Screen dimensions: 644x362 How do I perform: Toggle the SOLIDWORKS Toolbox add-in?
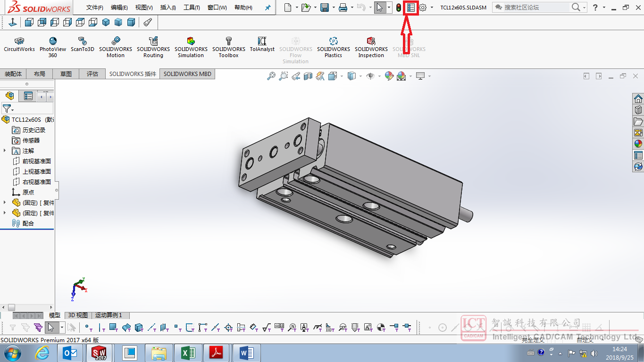[x=229, y=48]
